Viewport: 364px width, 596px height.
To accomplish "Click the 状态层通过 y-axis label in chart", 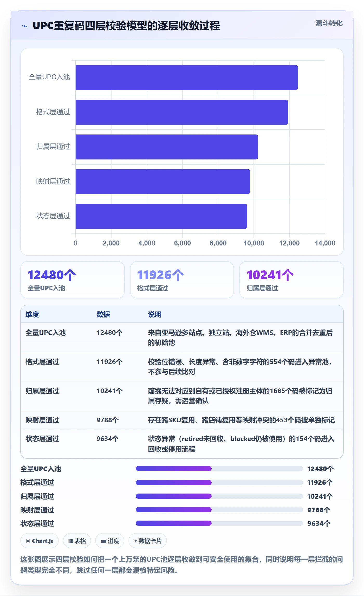I will [x=53, y=216].
